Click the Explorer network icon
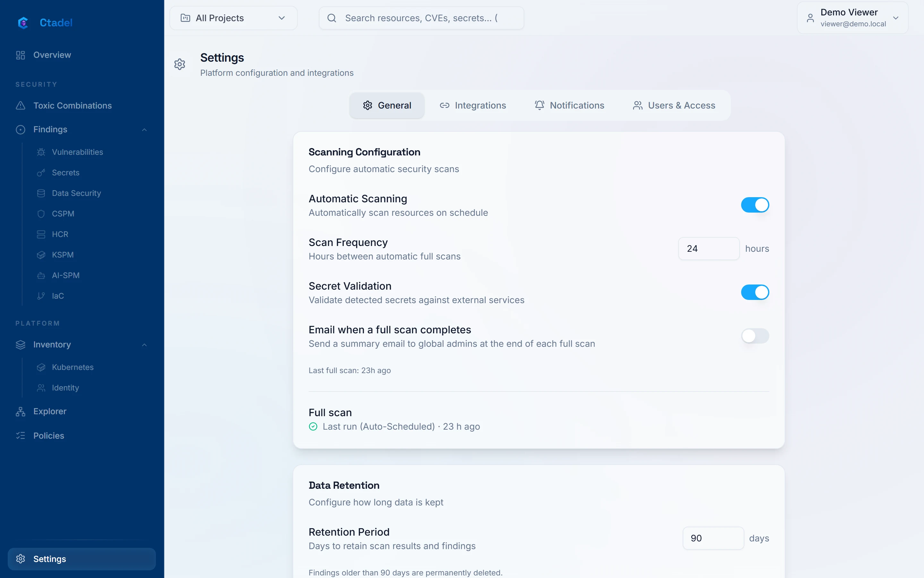924x578 pixels. 21,412
